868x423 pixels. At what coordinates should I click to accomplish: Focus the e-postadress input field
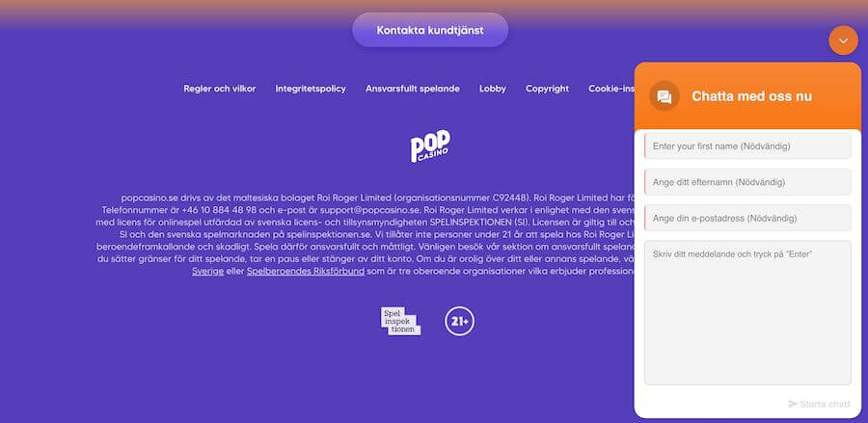point(747,218)
